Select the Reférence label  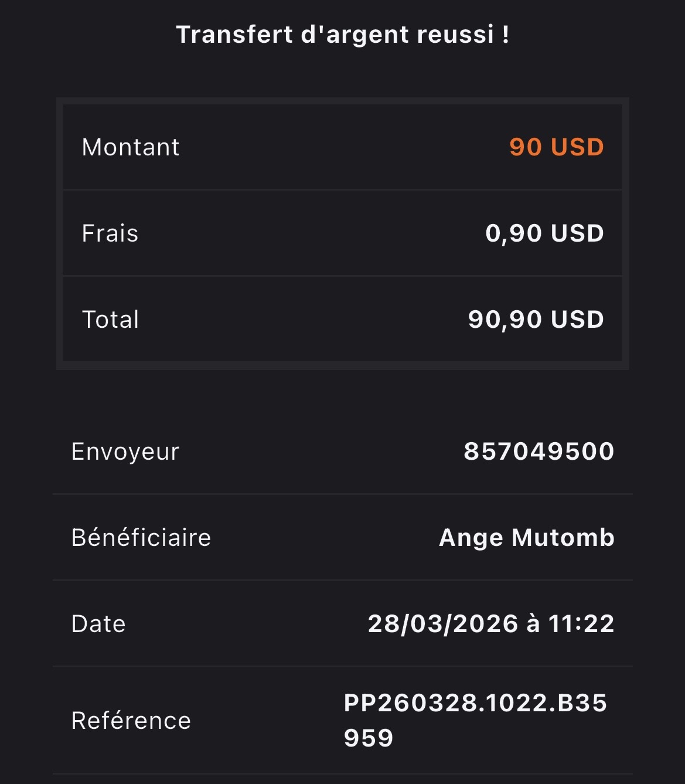[131, 721]
